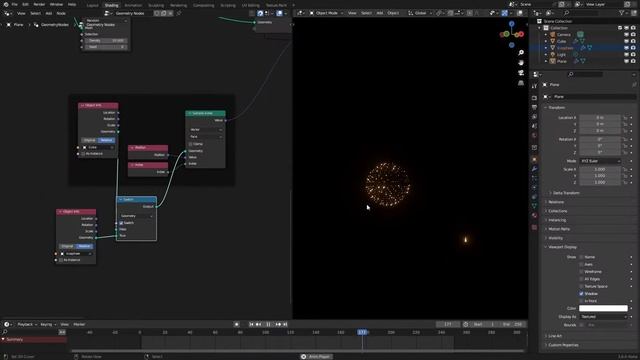Click the Plane object icon in the node breadcrumb
The image size is (640, 360).
9,24
